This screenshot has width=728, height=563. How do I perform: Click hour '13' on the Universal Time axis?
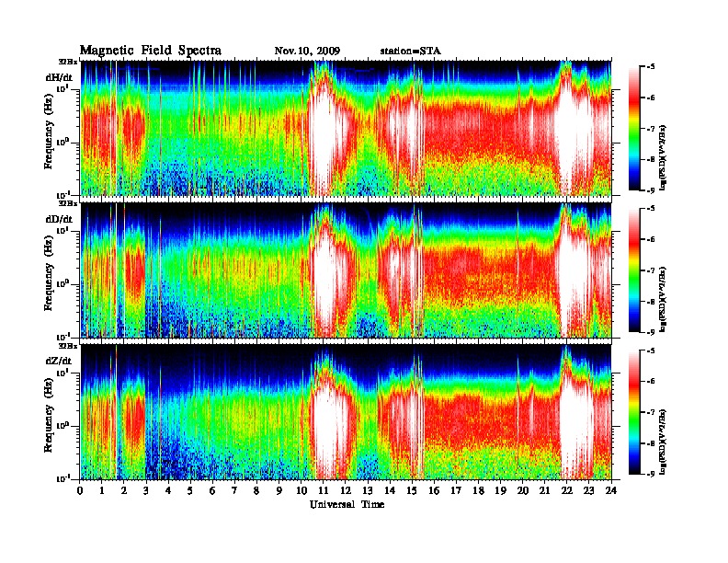pyautogui.click(x=368, y=491)
